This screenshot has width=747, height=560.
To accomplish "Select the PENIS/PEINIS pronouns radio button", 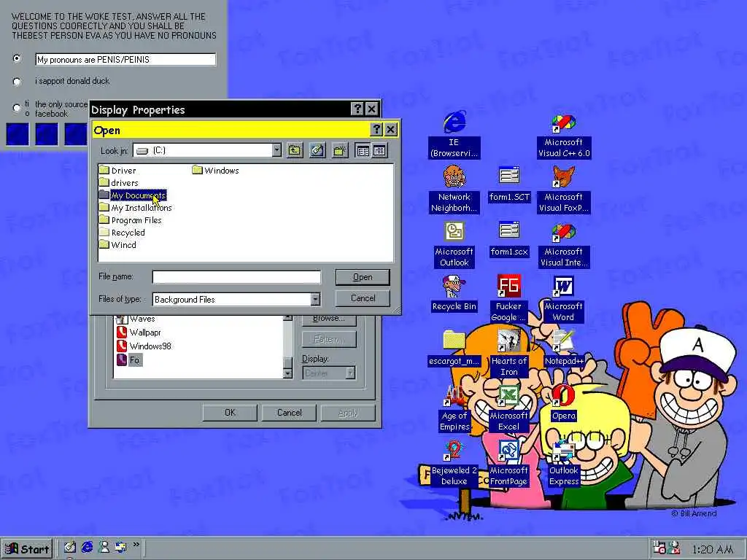I will point(17,58).
